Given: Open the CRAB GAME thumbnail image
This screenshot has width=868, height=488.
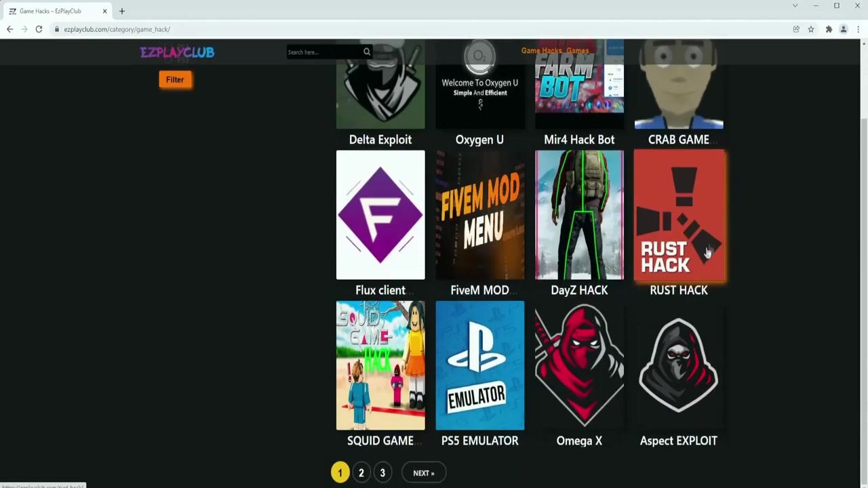Looking at the screenshot, I should 679,84.
